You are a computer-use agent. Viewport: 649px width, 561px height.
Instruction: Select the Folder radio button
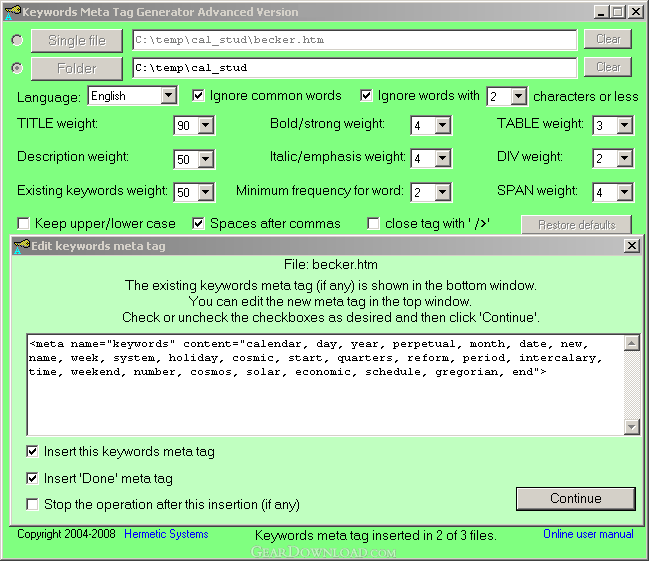[x=17, y=68]
